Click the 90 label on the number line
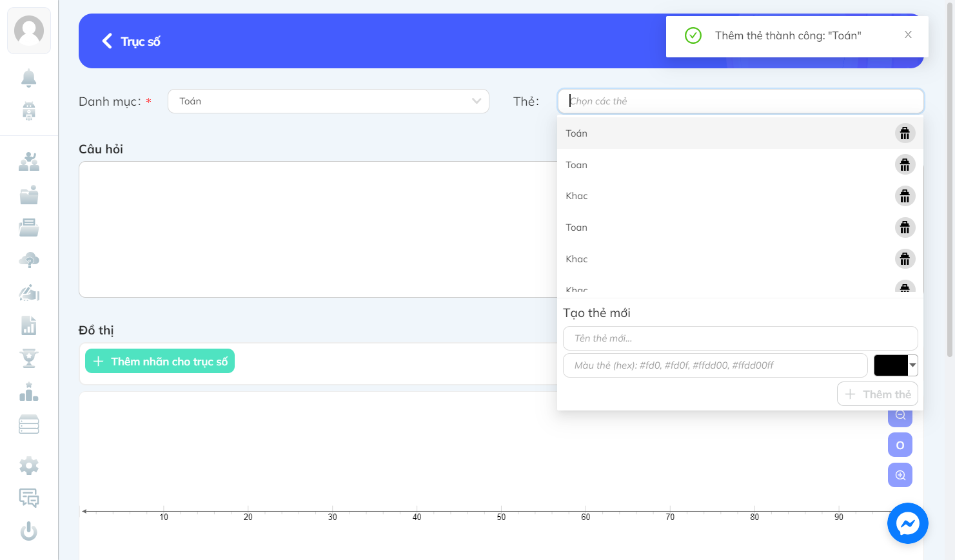Viewport: 955px width, 560px height. (839, 517)
